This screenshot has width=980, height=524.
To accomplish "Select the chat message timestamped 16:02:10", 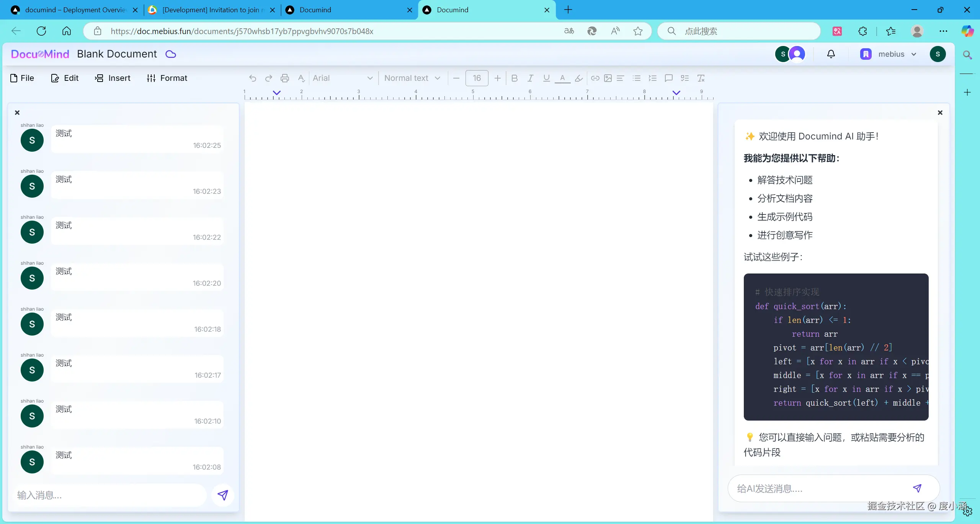I will coord(137,415).
